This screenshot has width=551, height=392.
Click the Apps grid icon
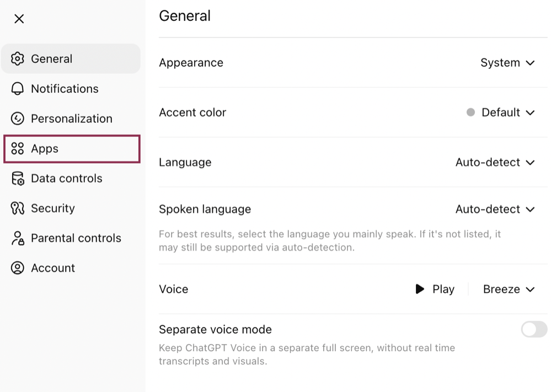pyautogui.click(x=18, y=148)
